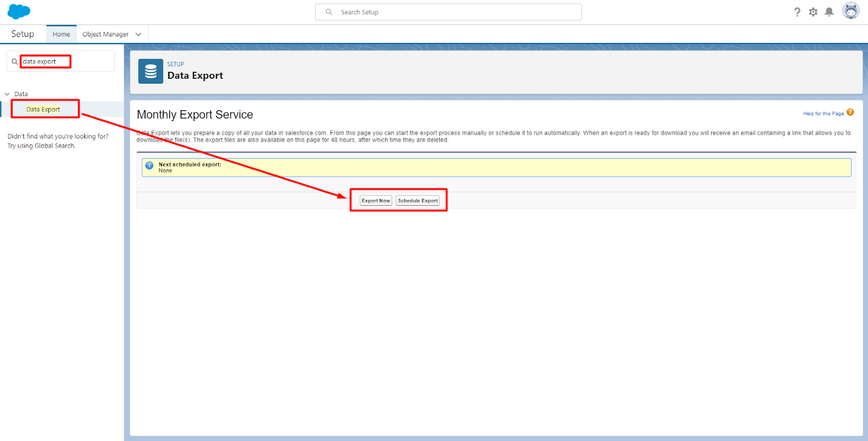Click the Search Setup magnifier icon
This screenshot has height=441, width=868.
pyautogui.click(x=329, y=12)
